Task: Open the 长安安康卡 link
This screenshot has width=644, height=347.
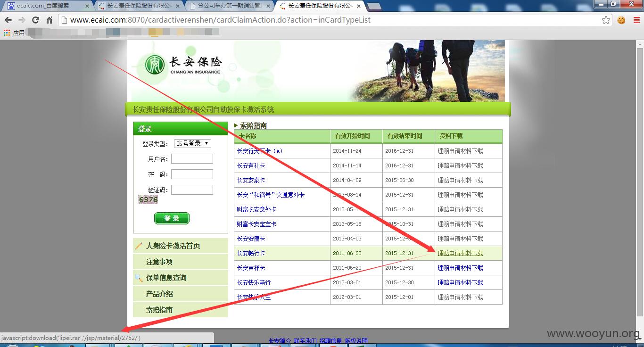Action: (251, 239)
